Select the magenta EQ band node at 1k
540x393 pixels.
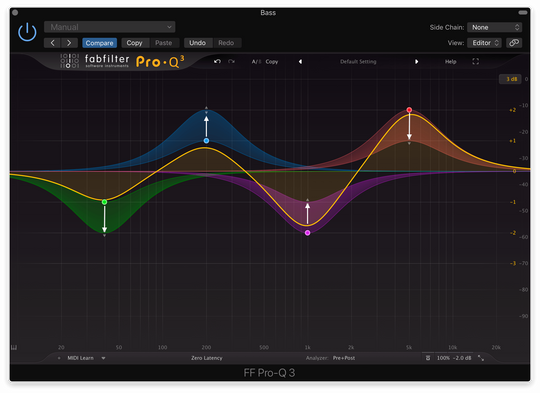click(308, 233)
